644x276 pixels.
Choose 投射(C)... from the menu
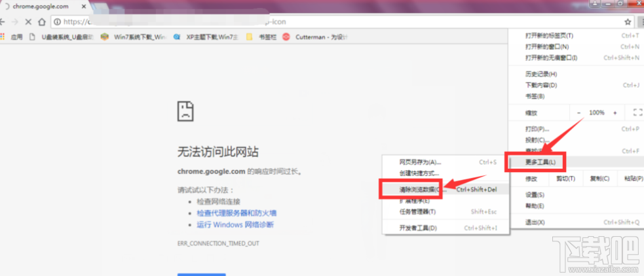click(577, 140)
